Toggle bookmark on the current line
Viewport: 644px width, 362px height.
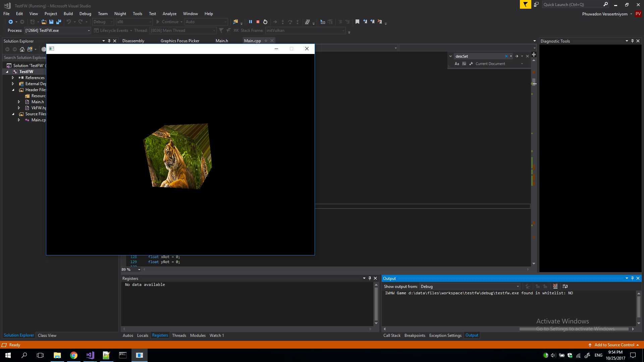click(x=357, y=22)
